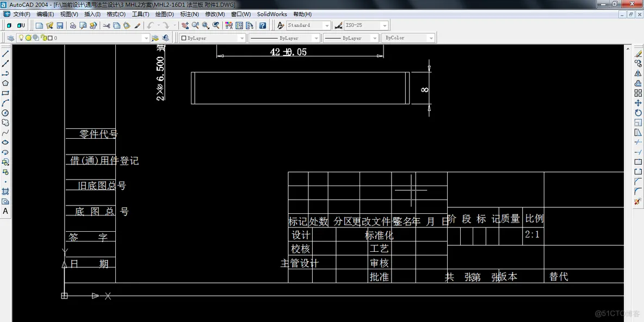644x322 pixels.
Task: Restore down the inner drawing window
Action: click(631, 14)
